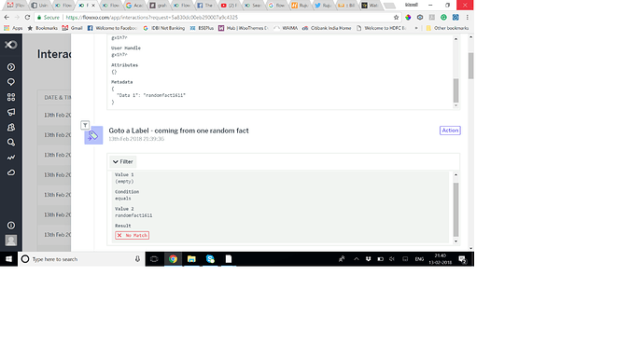Open the user avatar profile menu
The width and height of the screenshot is (644, 358).
tap(11, 241)
